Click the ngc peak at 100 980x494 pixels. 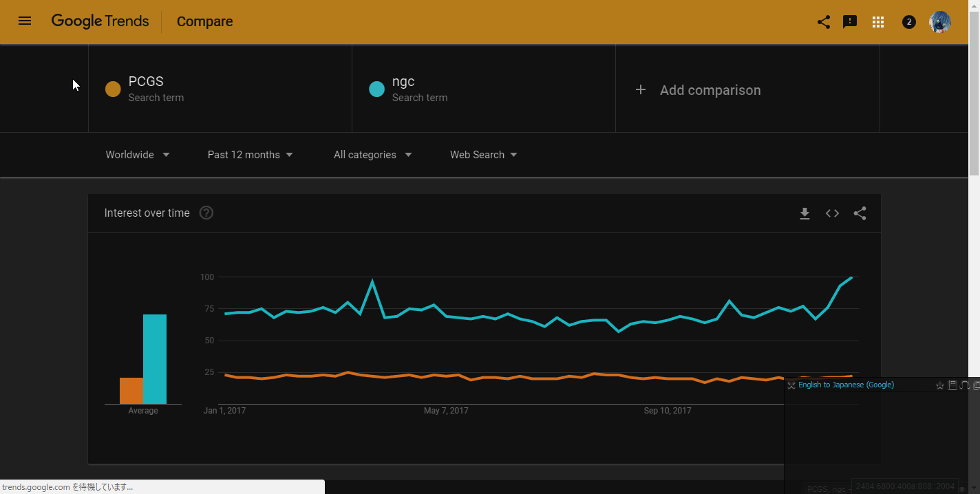click(852, 277)
